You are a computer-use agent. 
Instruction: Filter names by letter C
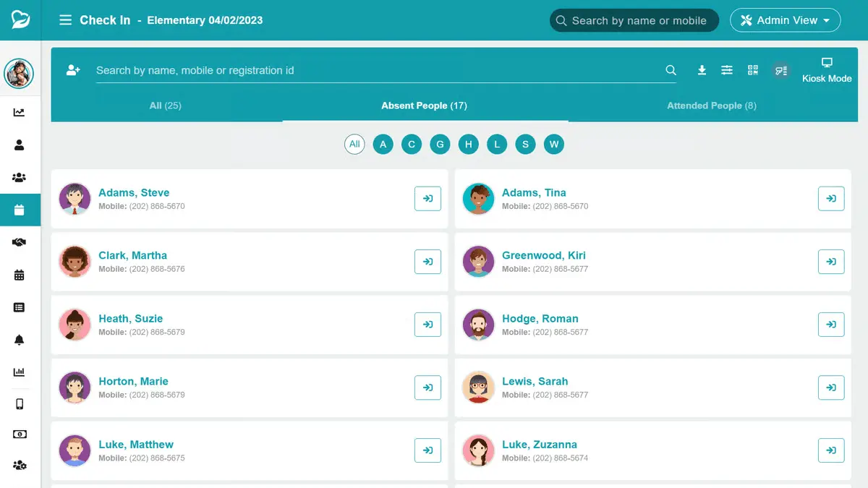coord(412,145)
